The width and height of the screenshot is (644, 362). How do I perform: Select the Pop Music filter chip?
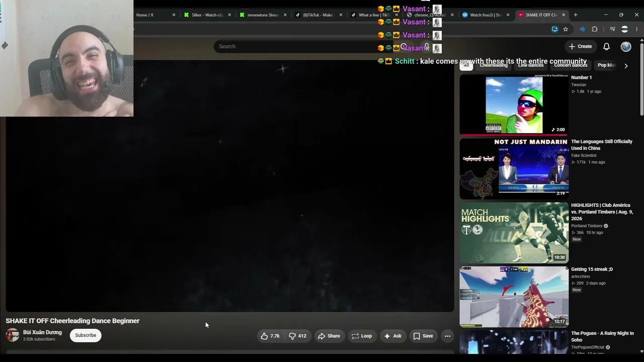click(606, 65)
